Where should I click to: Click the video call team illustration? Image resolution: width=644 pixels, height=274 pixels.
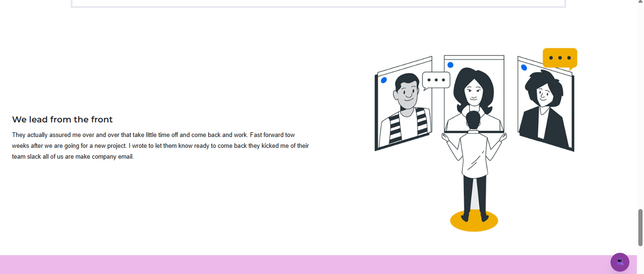click(x=474, y=139)
